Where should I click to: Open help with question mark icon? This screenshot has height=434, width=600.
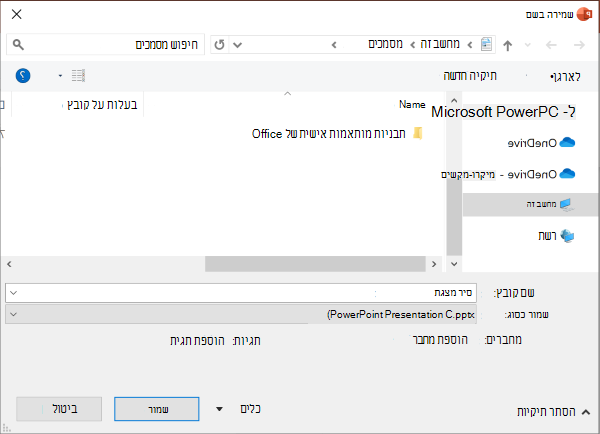click(23, 75)
